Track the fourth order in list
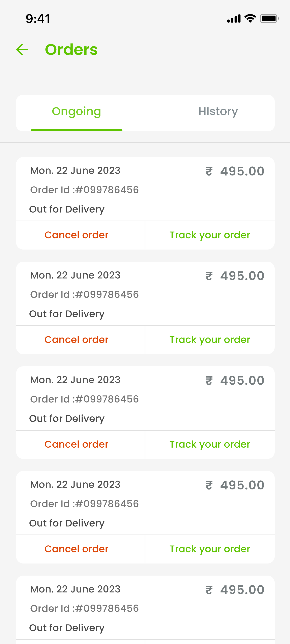This screenshot has width=290, height=644. pos(210,549)
